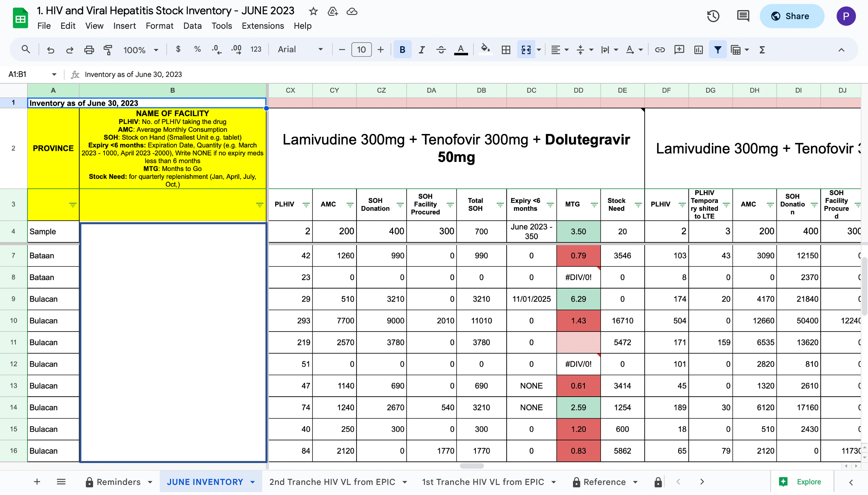Toggle bold formatting
Screen dimensions: 868x495
pos(402,50)
